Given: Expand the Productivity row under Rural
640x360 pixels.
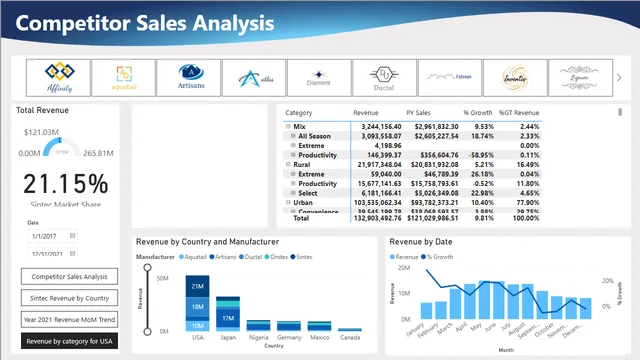Looking at the screenshot, I should (293, 183).
